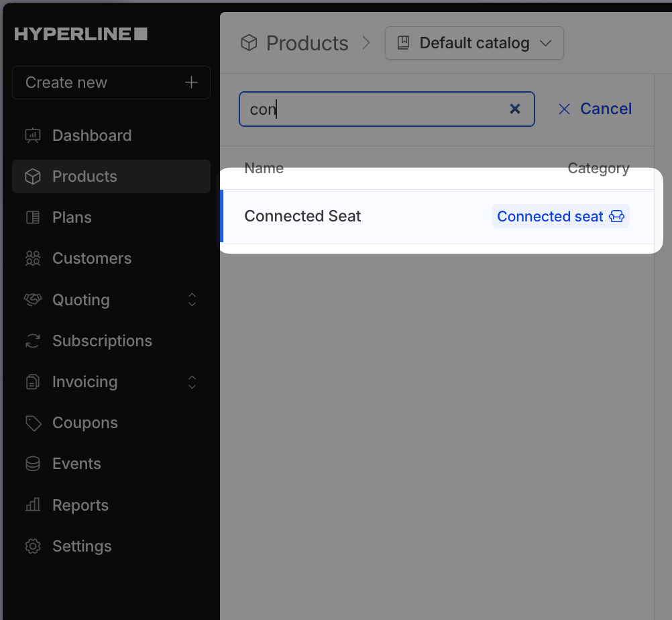Click the armchair icon in category tag
Image resolution: width=672 pixels, height=620 pixels.
(x=617, y=216)
